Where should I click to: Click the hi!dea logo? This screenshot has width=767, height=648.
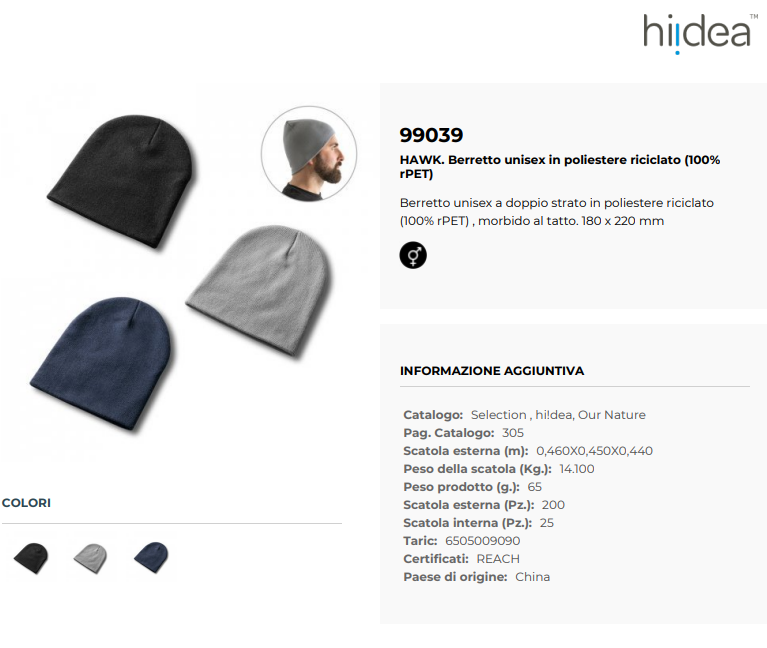coord(700,33)
